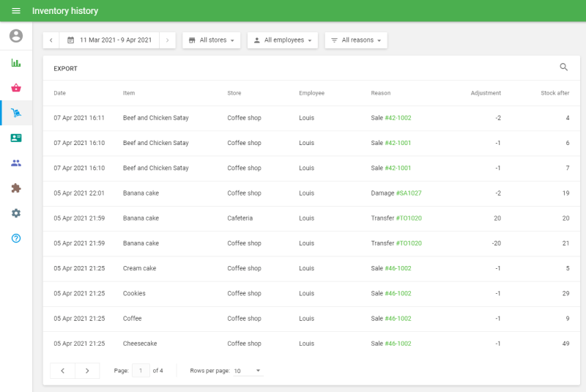Open the Settings gear icon

(x=16, y=212)
